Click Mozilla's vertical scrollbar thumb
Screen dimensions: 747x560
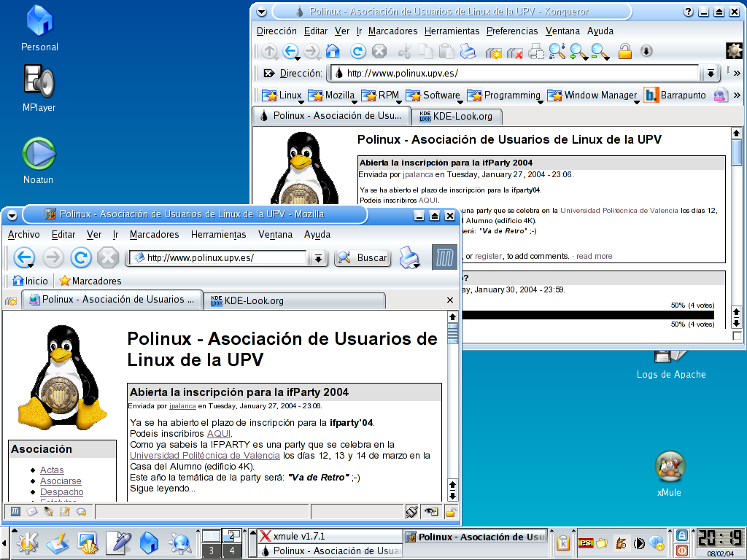point(452,333)
